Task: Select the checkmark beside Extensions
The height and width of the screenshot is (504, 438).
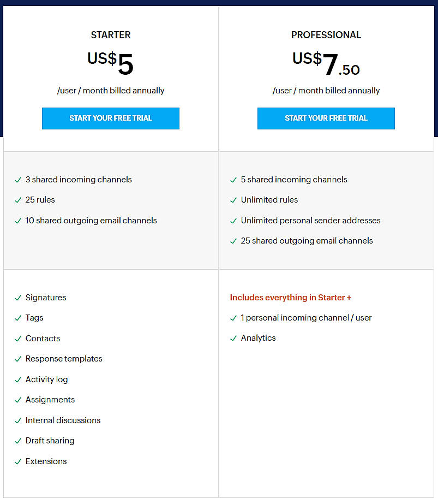Action: click(17, 461)
